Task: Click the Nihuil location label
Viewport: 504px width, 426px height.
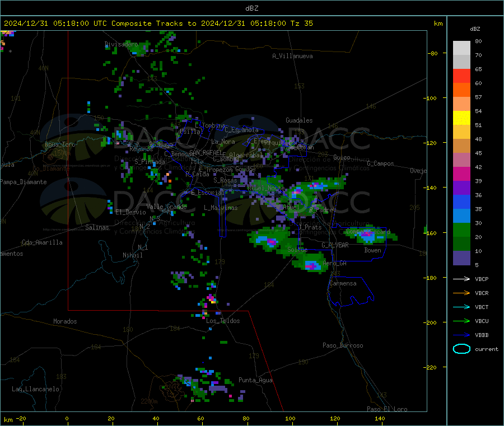Action: [x=132, y=255]
